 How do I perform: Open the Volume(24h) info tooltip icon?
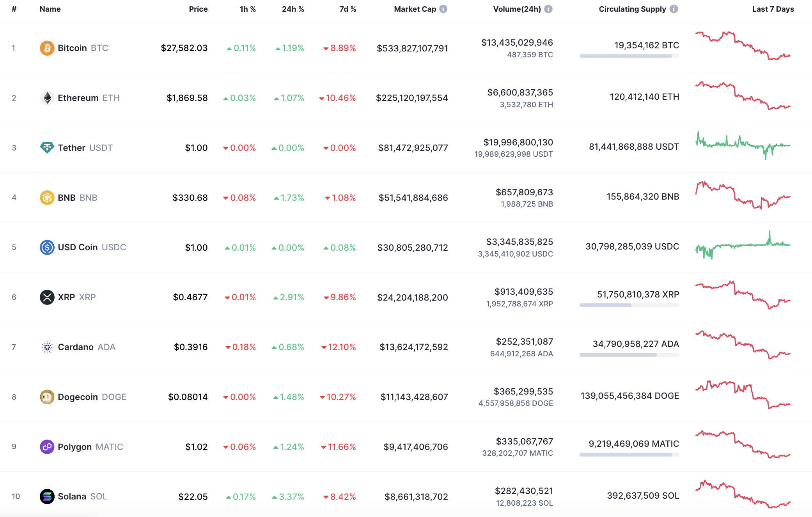pyautogui.click(x=548, y=9)
